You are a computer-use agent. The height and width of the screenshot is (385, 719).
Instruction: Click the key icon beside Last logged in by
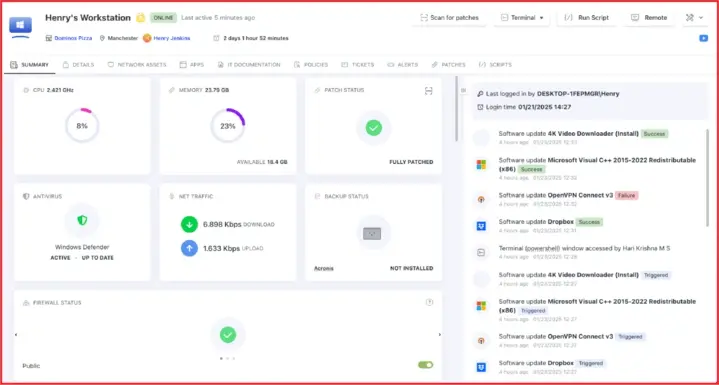[480, 94]
